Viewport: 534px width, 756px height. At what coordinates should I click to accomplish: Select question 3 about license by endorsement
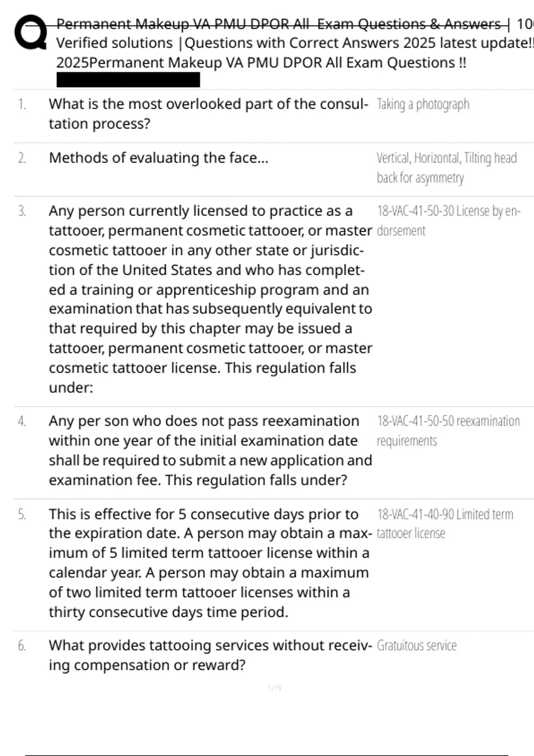point(210,299)
